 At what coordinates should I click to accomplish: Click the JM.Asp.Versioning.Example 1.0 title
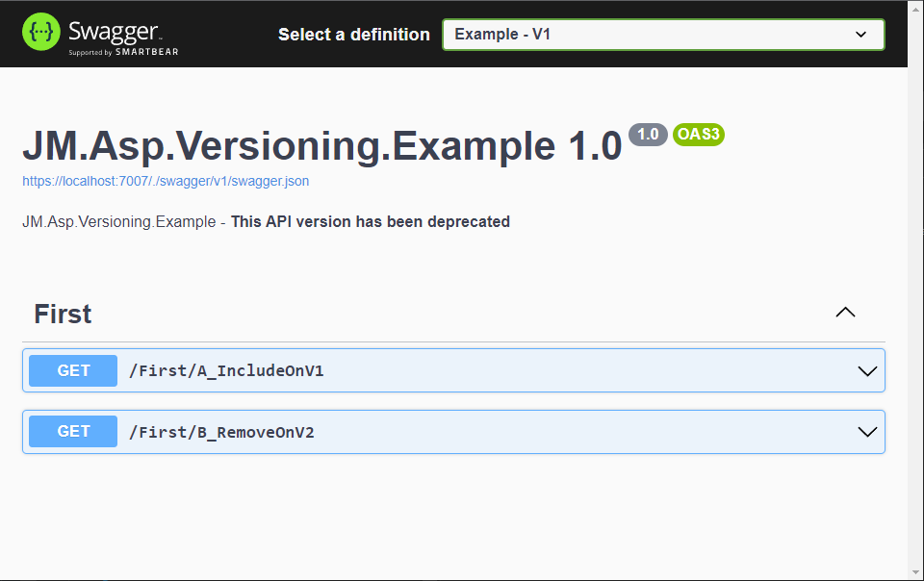(x=322, y=145)
